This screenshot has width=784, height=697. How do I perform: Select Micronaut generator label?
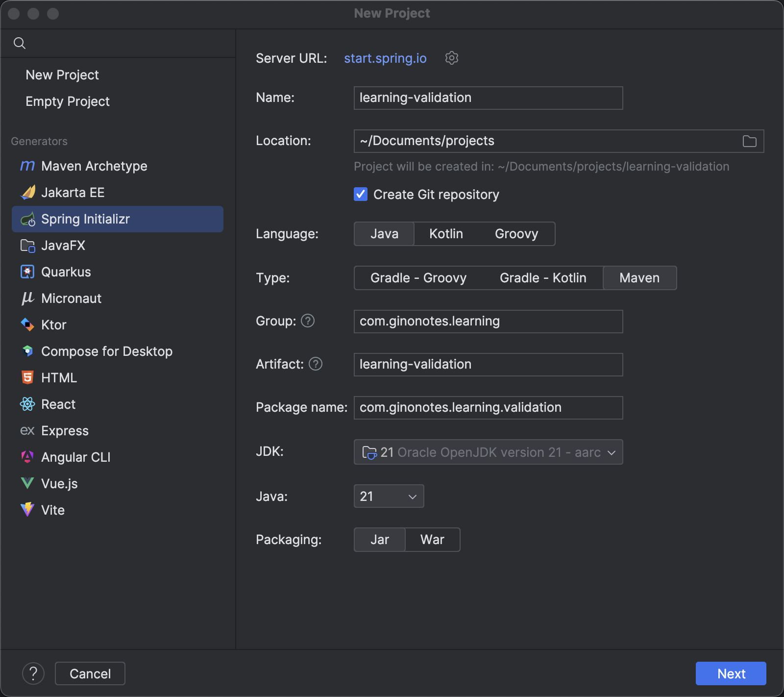71,299
